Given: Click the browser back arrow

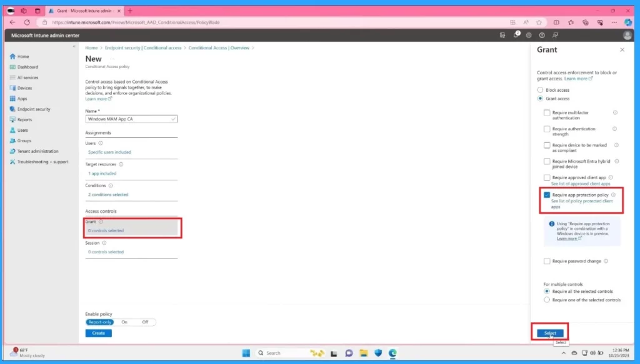Looking at the screenshot, I should 12,22.
